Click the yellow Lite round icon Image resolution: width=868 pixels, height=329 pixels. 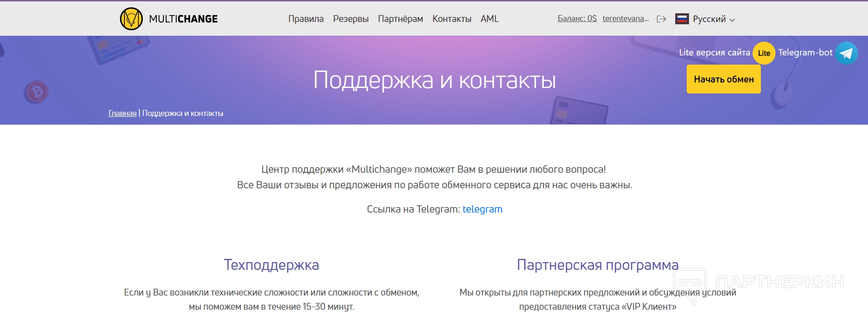tap(764, 53)
